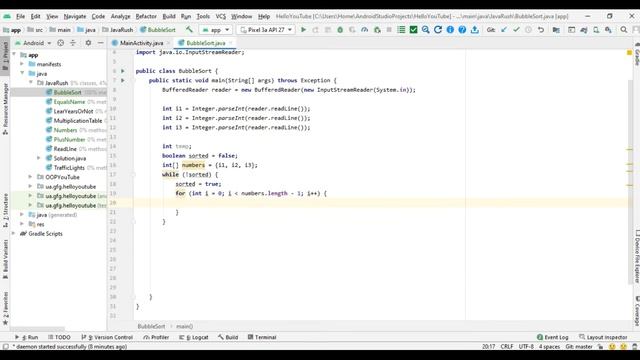The height and width of the screenshot is (360, 640).
Task: Click collapse all icon in Project panel
Action: [73, 43]
